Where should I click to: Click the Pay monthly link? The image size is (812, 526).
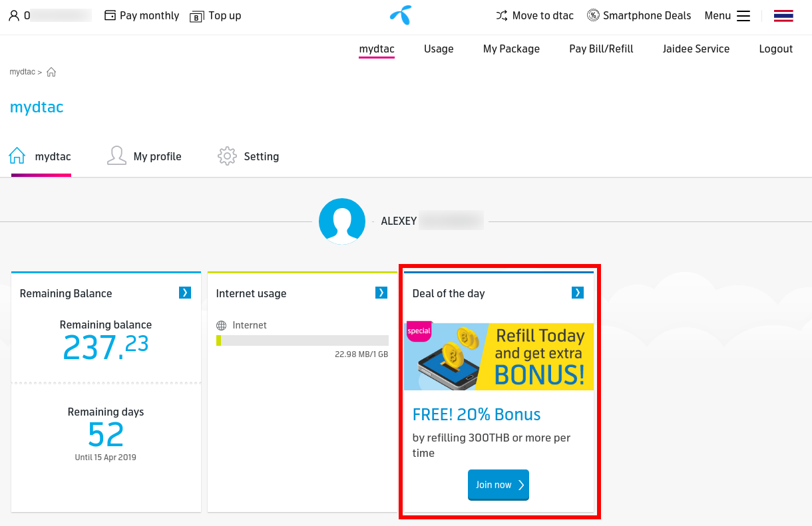[150, 15]
